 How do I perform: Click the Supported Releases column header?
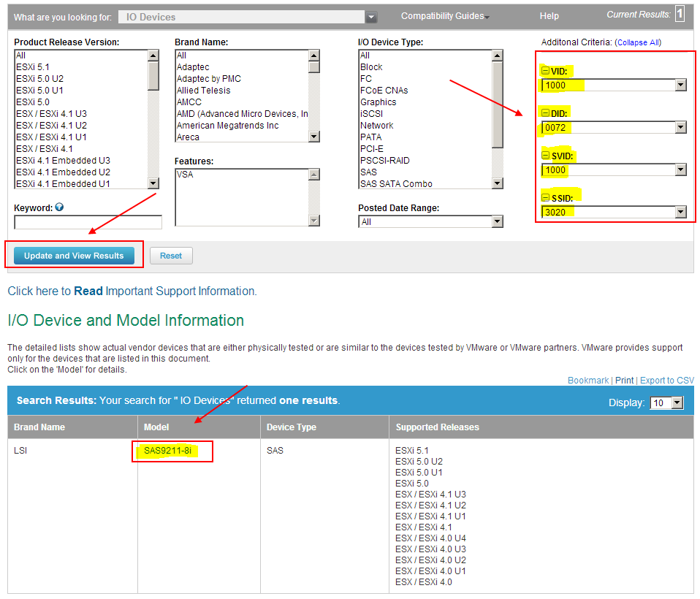click(x=437, y=427)
